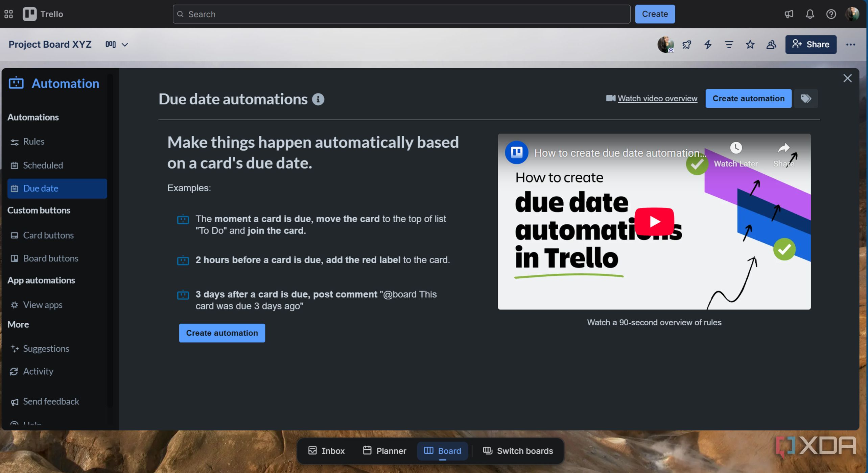Screen dimensions: 868x473
Task: Open the app switcher grid icon
Action: pos(9,14)
